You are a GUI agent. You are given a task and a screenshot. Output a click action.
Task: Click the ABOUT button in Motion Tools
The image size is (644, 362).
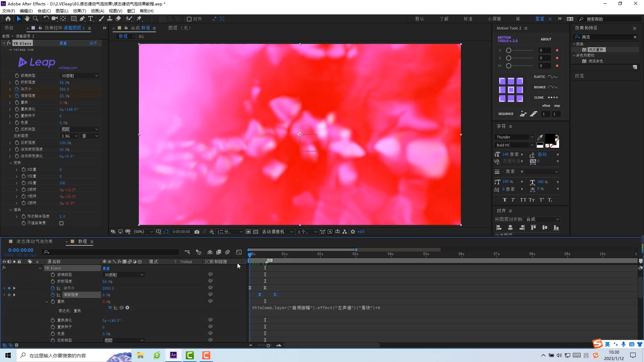pyautogui.click(x=546, y=39)
